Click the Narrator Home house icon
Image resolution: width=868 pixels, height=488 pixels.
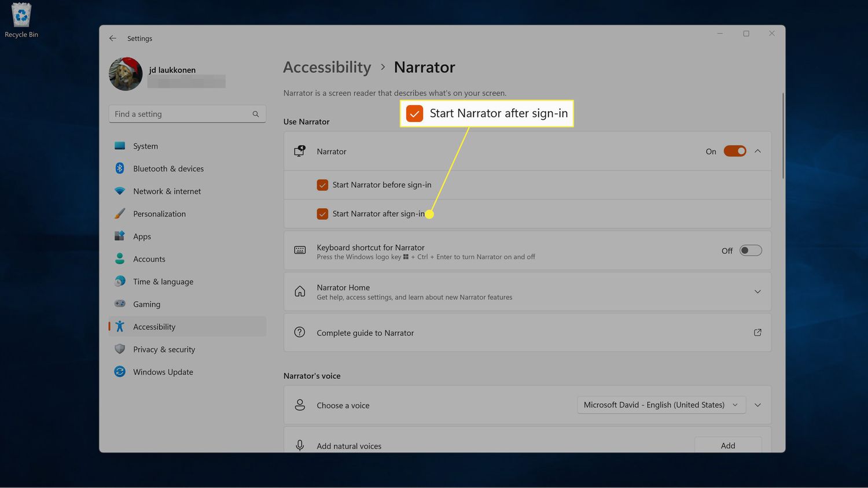(300, 291)
